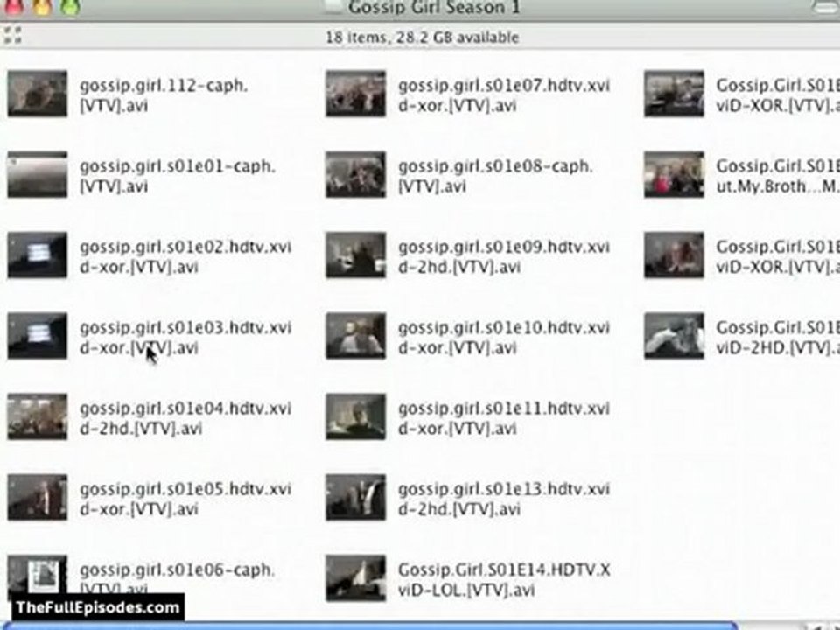
Task: Click file name gossip.girl.s01e05.hdtv.xvid-xor
Action: pos(185,500)
